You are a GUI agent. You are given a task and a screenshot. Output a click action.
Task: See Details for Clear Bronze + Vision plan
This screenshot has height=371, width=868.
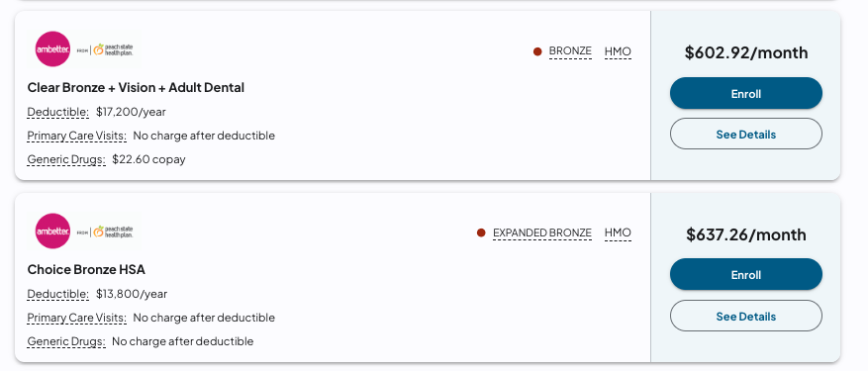[745, 134]
